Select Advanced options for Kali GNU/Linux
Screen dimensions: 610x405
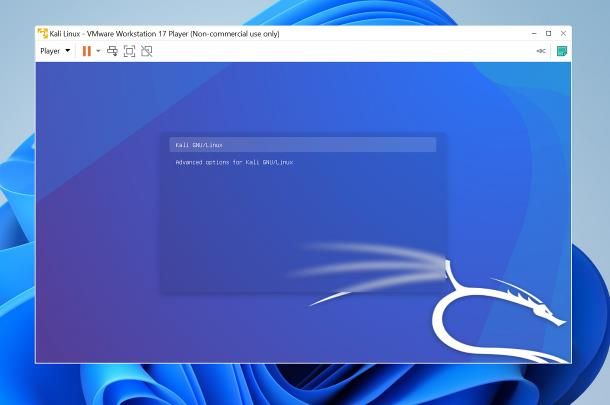point(234,162)
